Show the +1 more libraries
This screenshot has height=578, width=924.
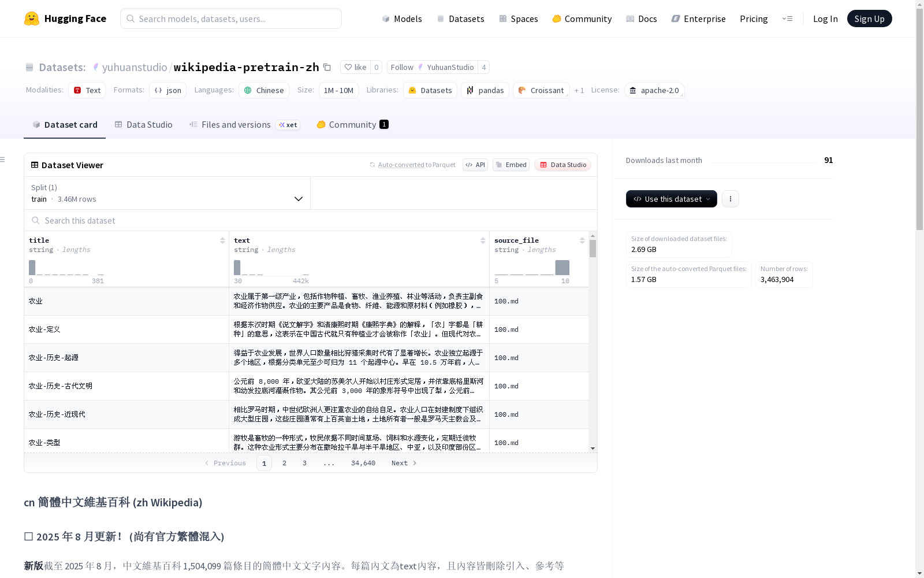coord(579,90)
